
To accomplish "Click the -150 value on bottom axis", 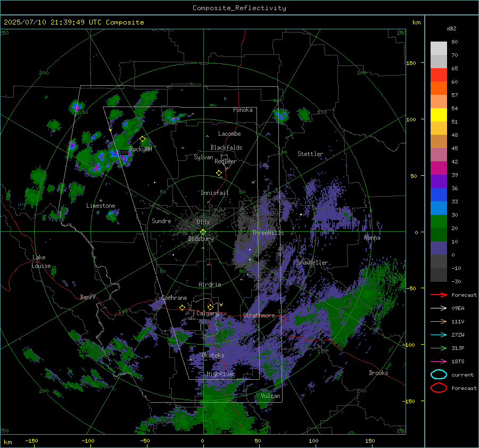I will coord(31,441).
